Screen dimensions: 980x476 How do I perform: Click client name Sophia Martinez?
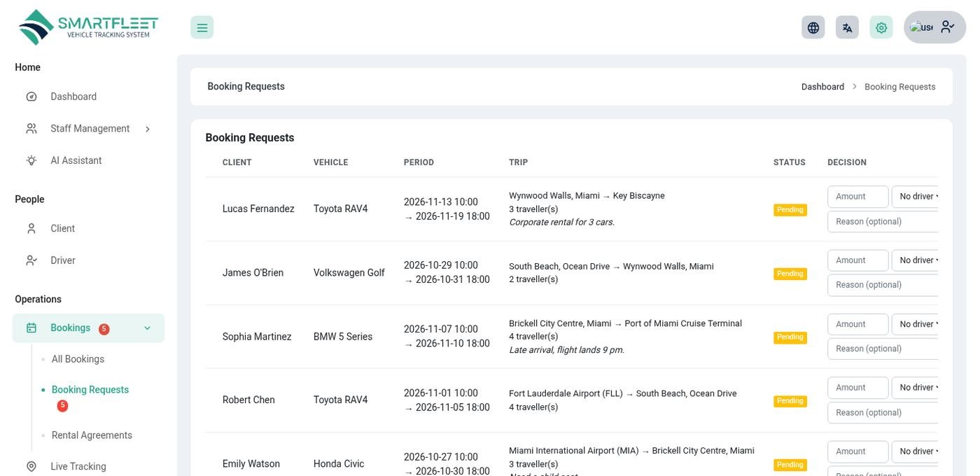coord(257,337)
